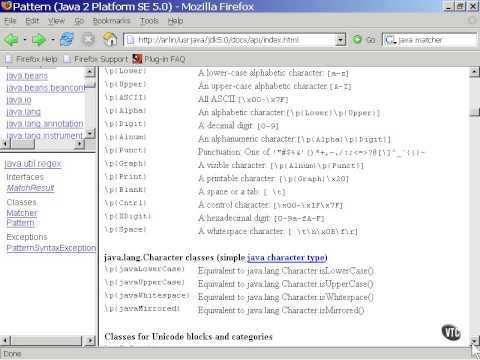Image resolution: width=480 pixels, height=360 pixels.
Task: Reload the page using the Reload icon
Action: (67, 40)
